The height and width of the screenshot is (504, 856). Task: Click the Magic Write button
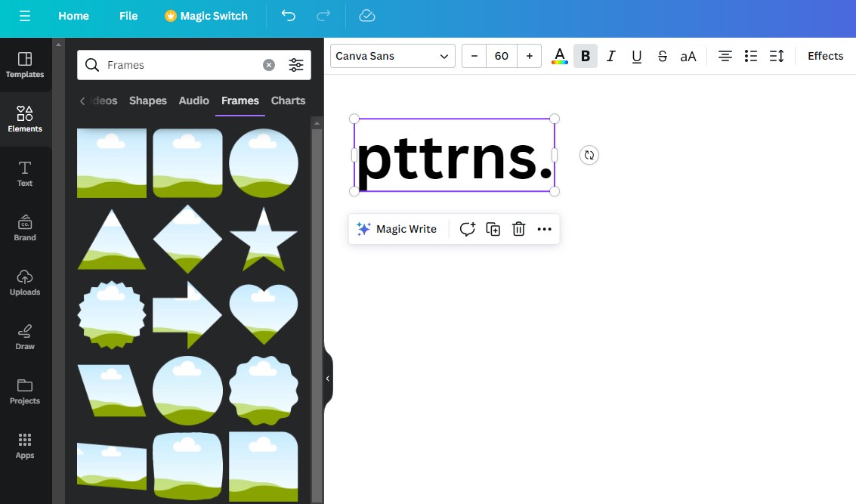(x=397, y=229)
